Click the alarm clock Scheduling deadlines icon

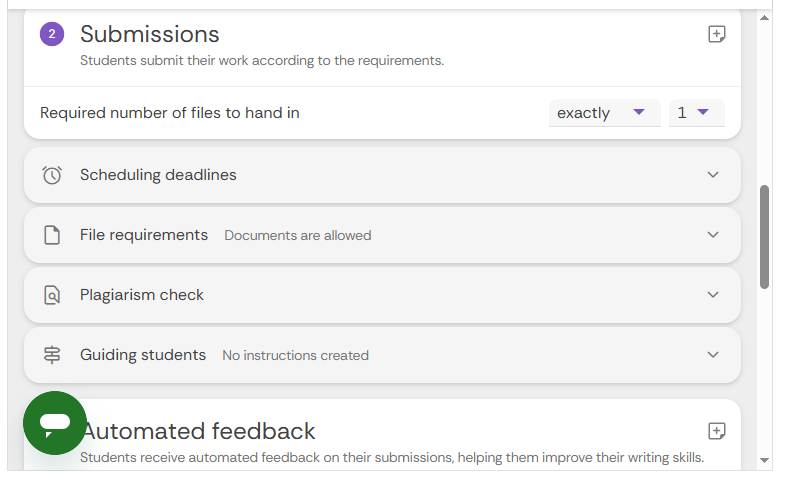[x=52, y=175]
